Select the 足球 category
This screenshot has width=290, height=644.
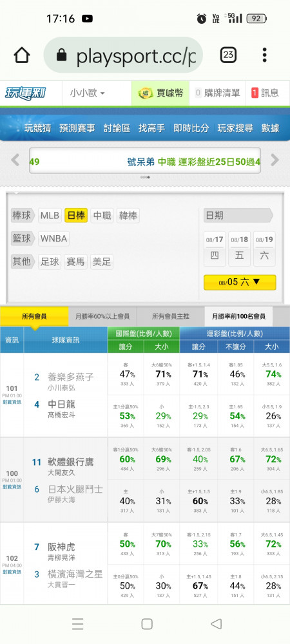tap(50, 261)
